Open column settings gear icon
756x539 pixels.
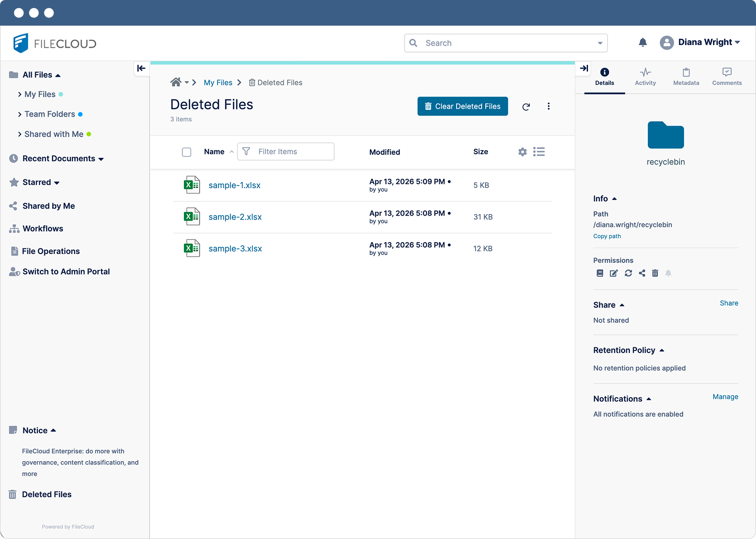(x=522, y=152)
